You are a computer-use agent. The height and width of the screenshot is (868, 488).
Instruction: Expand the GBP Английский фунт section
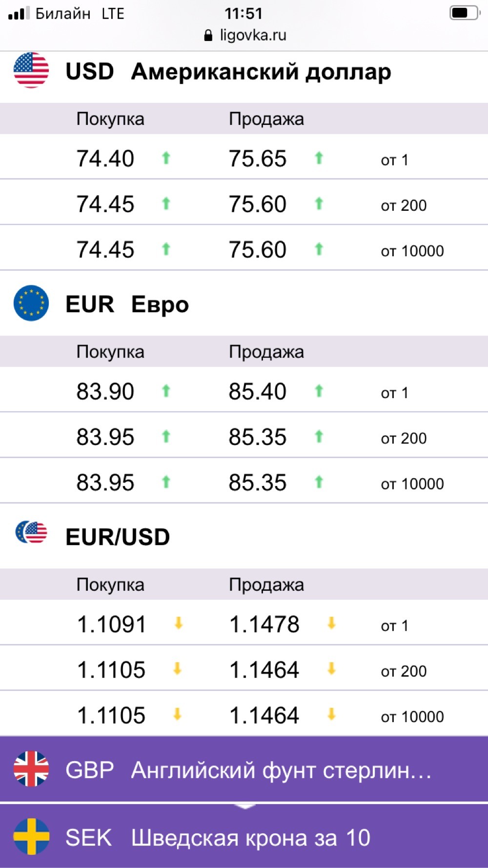coord(244,769)
